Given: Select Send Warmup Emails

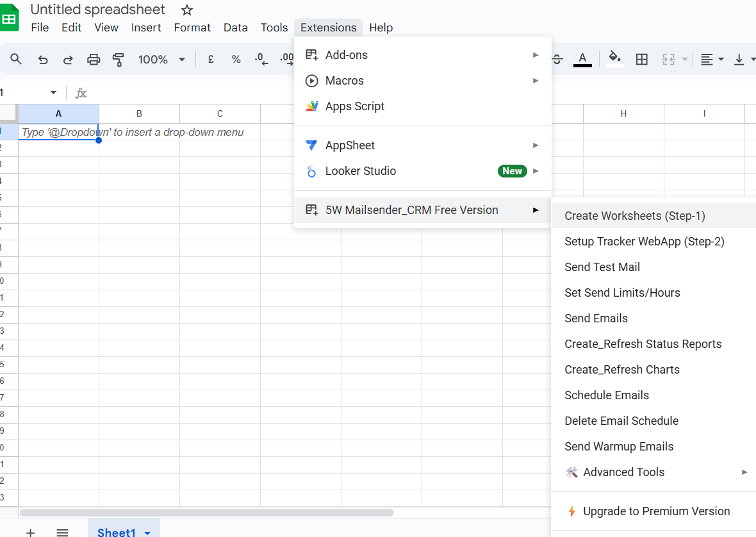Looking at the screenshot, I should pos(653,447).
